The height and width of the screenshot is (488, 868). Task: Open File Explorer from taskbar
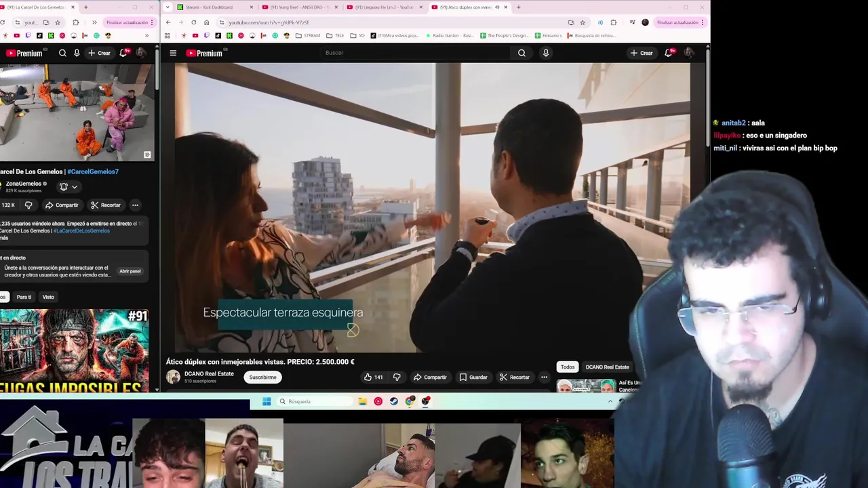(363, 401)
